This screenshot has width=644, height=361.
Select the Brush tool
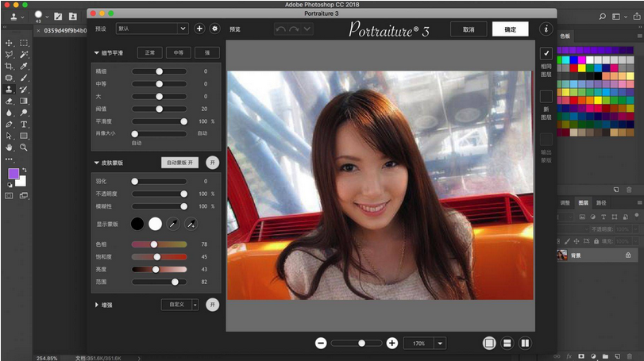(x=24, y=78)
